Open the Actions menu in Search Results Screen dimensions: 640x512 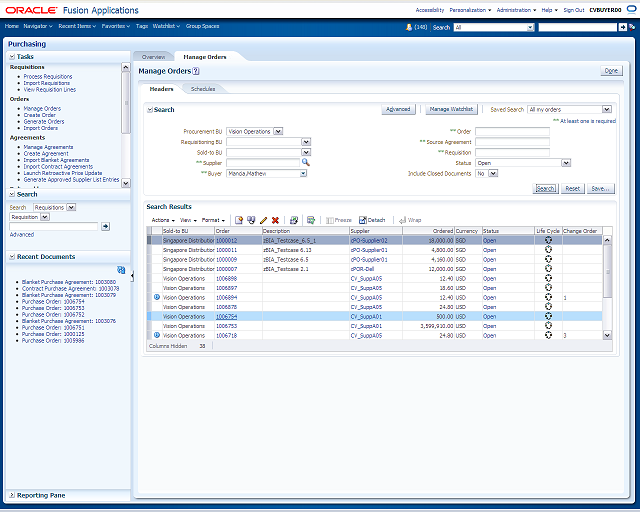tap(163, 220)
